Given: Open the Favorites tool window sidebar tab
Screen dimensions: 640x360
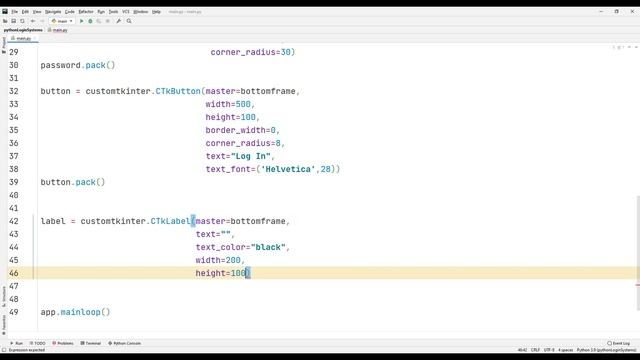Looking at the screenshot, I should pos(4,324).
